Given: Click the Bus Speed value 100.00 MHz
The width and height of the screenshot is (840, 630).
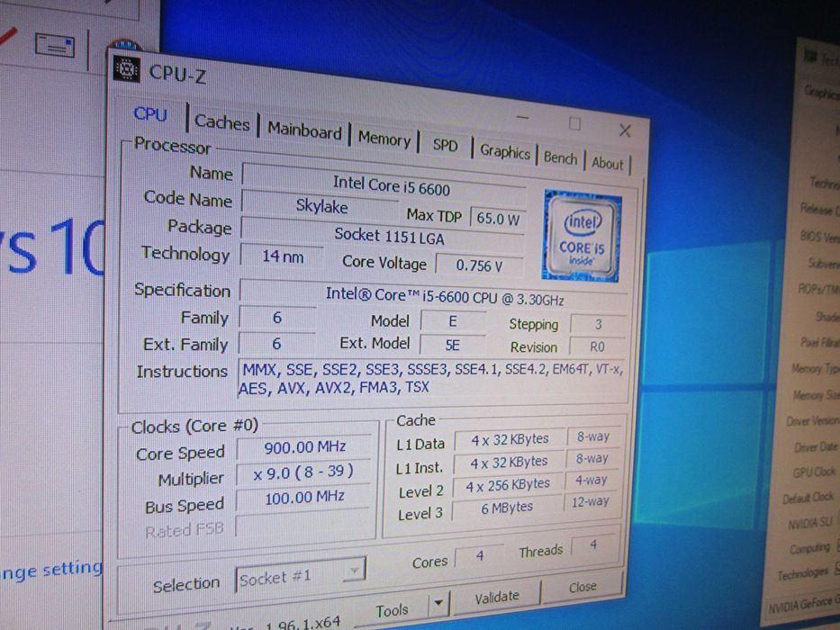Looking at the screenshot, I should click(x=303, y=497).
